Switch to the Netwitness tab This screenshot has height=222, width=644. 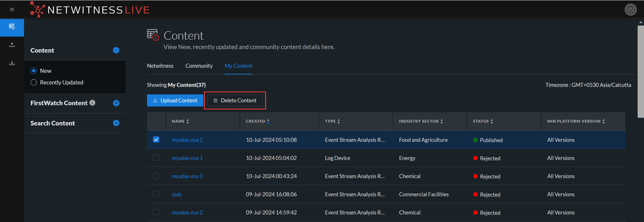pyautogui.click(x=160, y=66)
